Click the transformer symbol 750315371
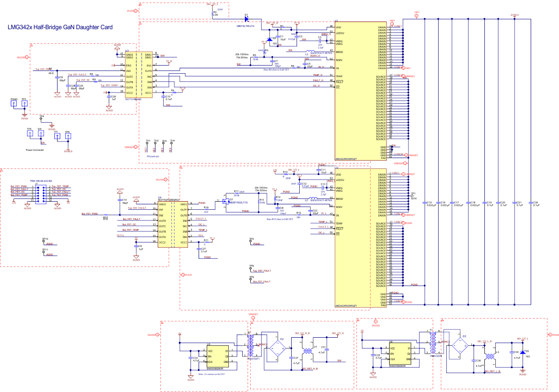Image resolution: width=559 pixels, height=392 pixels. point(250,346)
